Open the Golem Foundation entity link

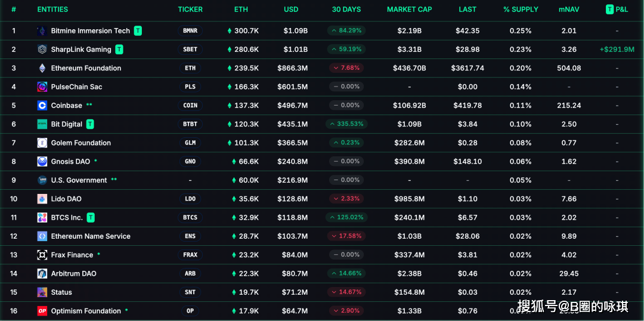coord(81,143)
